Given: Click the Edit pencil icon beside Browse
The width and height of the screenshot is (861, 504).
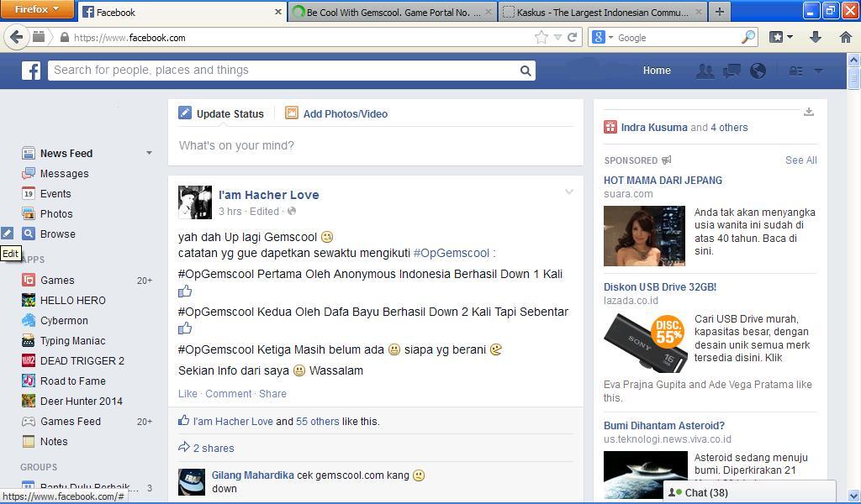Looking at the screenshot, I should click(7, 234).
